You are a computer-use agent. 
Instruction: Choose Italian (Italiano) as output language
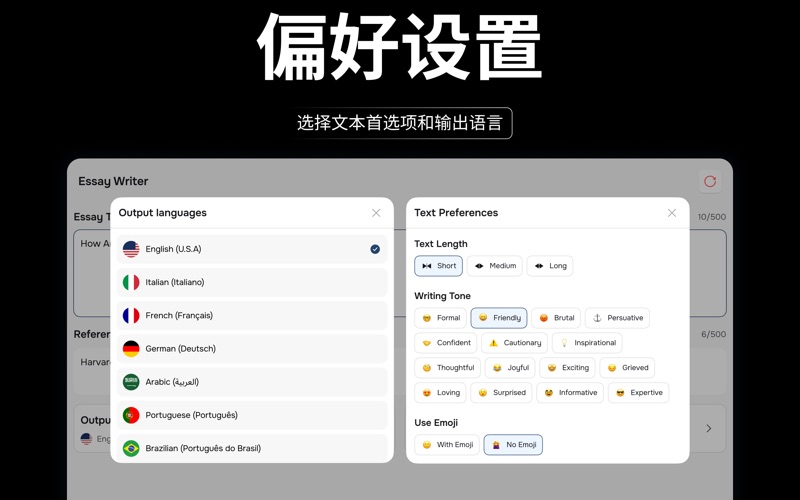coord(252,282)
